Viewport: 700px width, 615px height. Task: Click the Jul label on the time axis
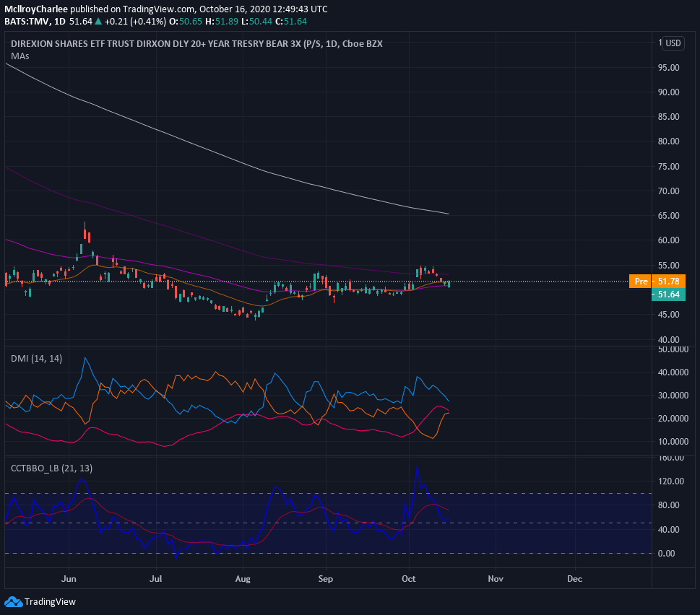coord(156,579)
